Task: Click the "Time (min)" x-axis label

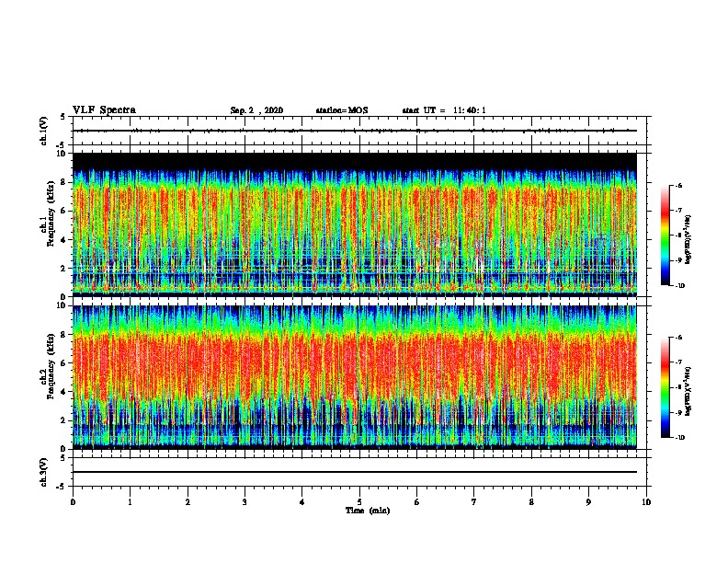Action: click(368, 511)
